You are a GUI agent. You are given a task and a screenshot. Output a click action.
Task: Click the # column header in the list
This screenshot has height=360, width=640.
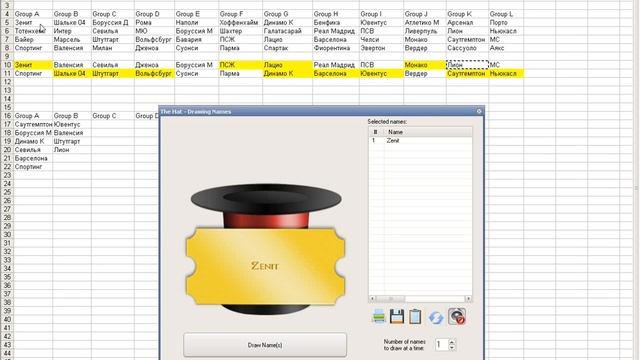(x=376, y=132)
